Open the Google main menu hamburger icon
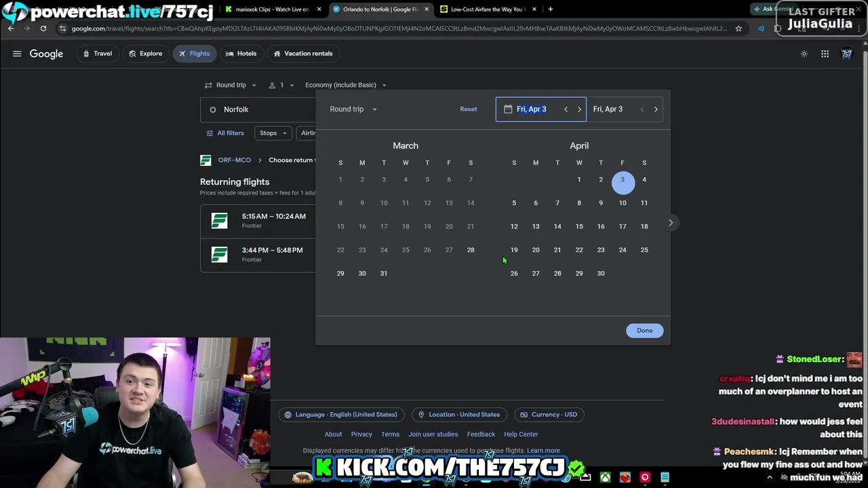 coord(17,54)
